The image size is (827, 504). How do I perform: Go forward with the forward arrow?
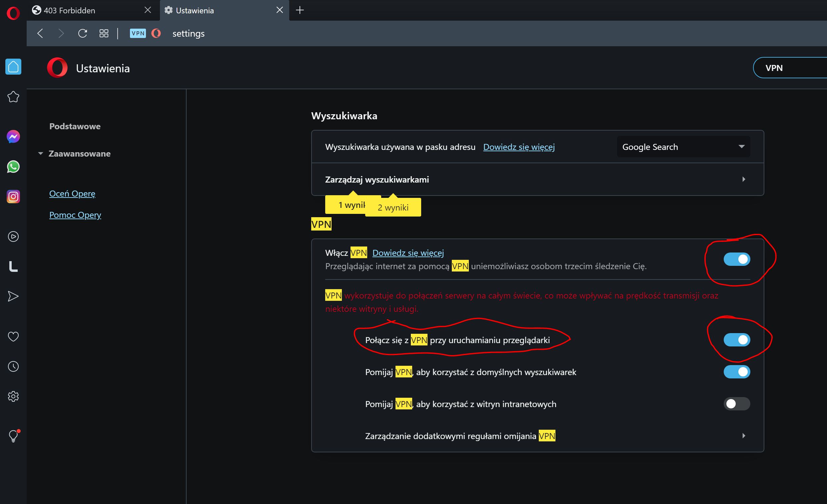coord(61,33)
